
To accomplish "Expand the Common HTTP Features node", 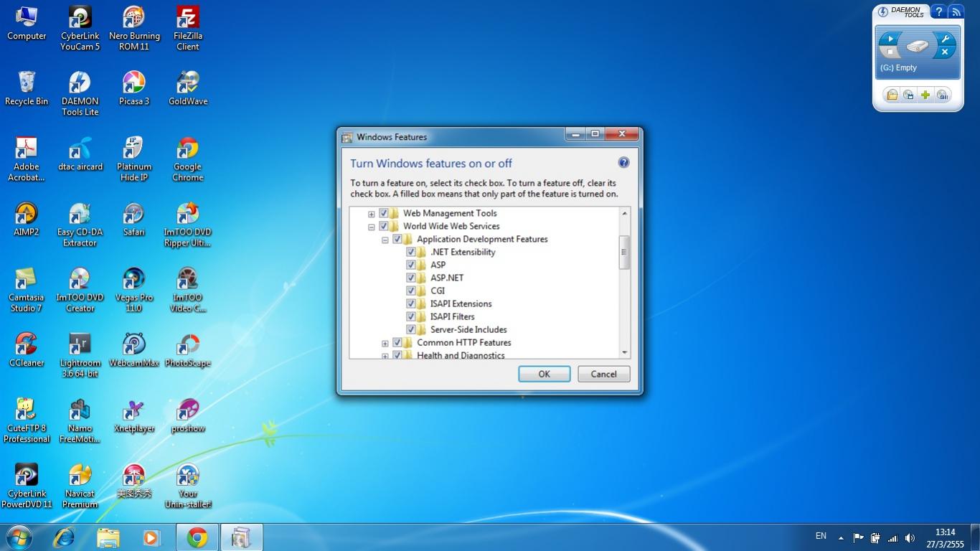I will (385, 343).
